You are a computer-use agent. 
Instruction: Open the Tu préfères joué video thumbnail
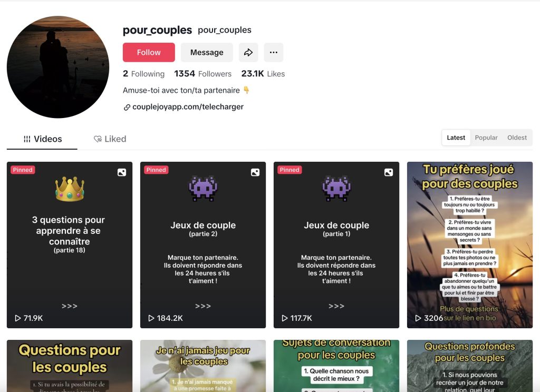click(470, 244)
